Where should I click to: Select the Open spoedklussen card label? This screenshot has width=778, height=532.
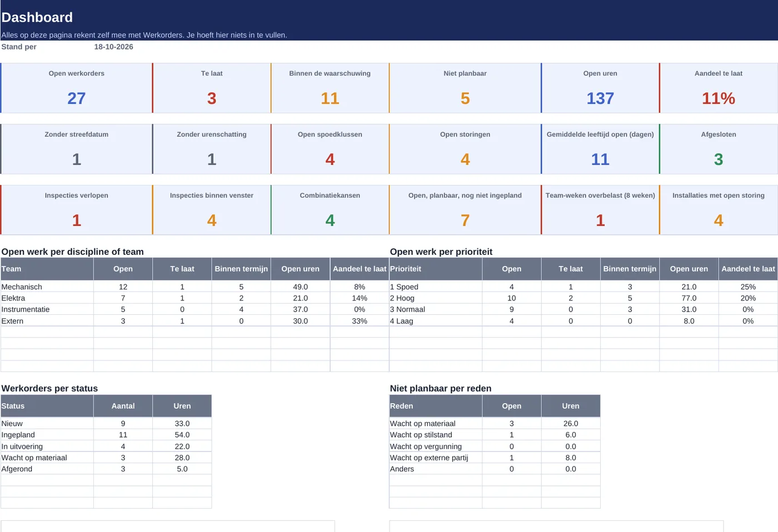coord(330,134)
